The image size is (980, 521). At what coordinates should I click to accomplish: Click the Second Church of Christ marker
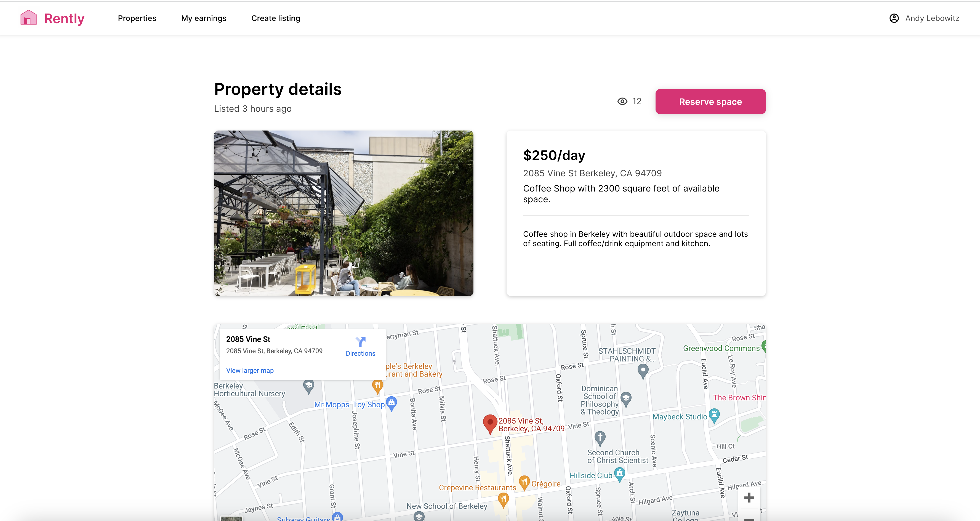pos(600,438)
